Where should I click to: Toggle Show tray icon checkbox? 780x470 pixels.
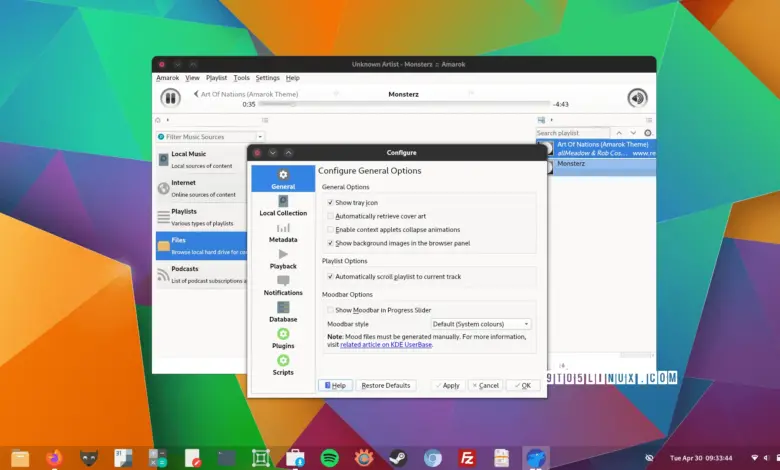point(330,202)
